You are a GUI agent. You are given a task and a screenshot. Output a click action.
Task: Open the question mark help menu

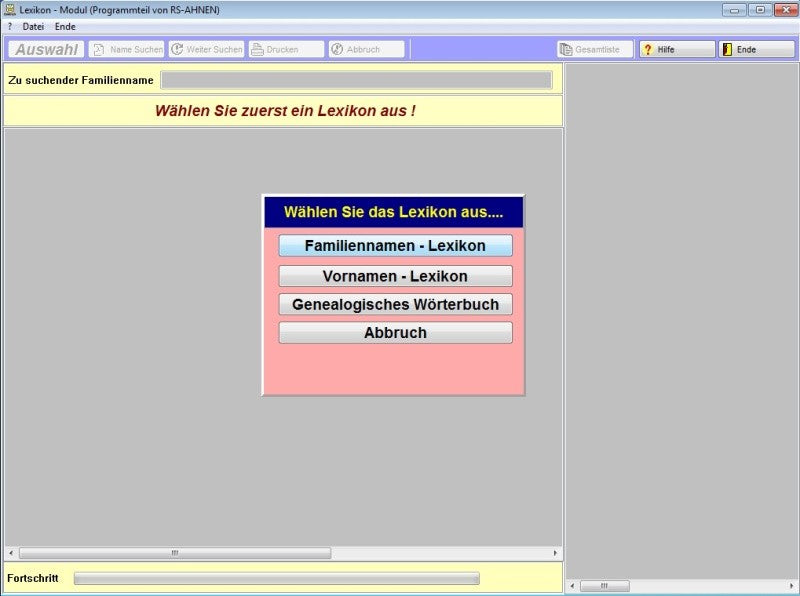[x=10, y=27]
